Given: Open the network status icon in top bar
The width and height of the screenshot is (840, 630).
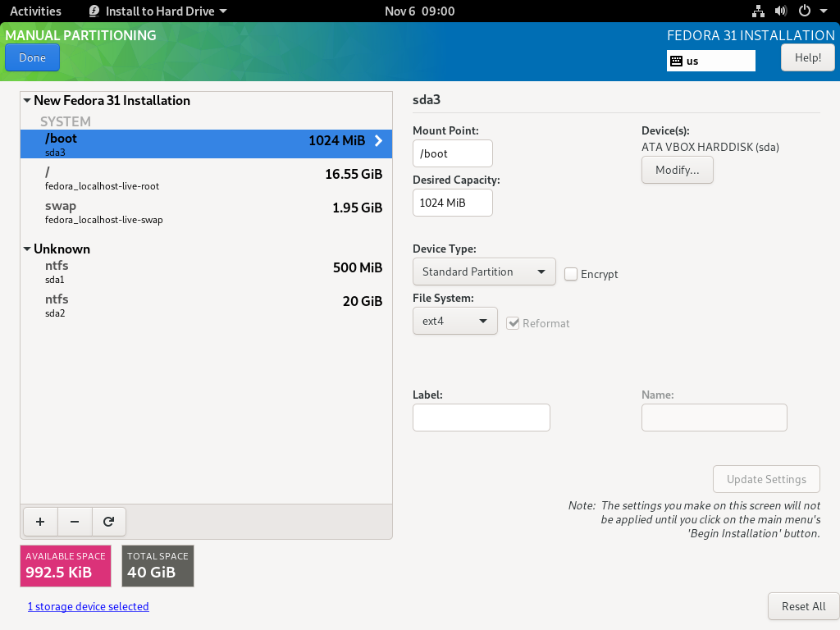Looking at the screenshot, I should pos(758,11).
